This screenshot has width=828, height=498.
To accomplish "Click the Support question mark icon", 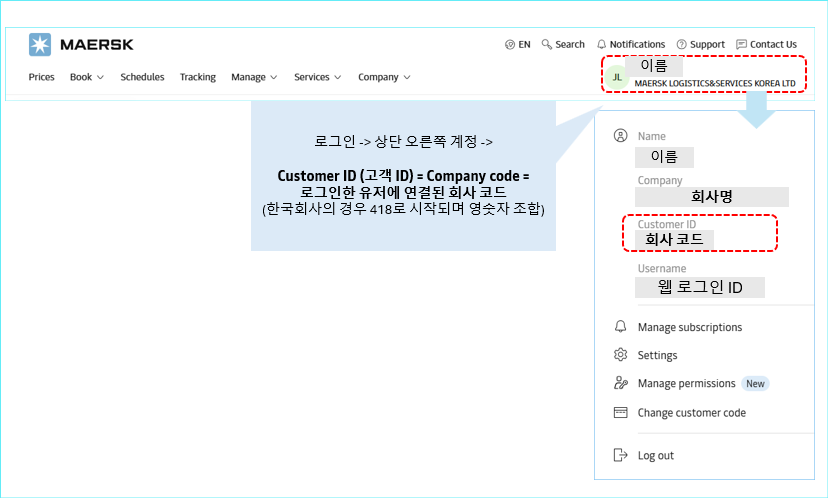I will 682,44.
